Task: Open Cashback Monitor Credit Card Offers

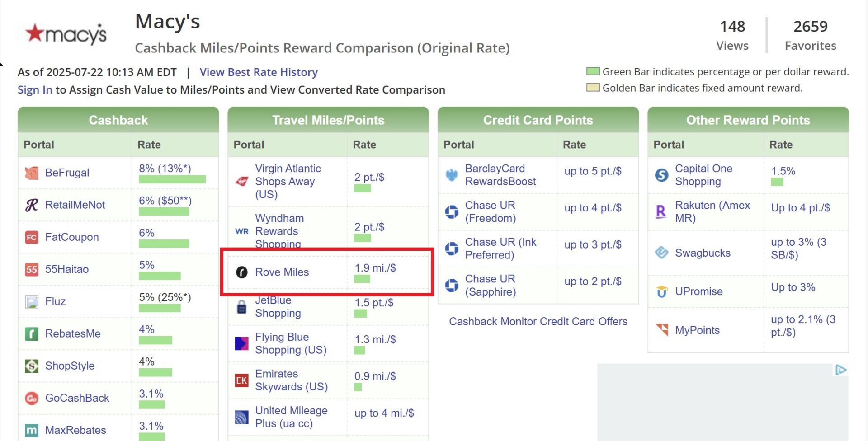Action: pos(538,322)
